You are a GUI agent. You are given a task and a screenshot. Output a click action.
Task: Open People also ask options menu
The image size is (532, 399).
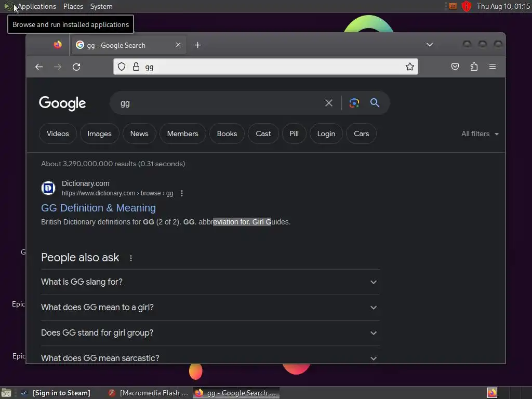tap(131, 258)
